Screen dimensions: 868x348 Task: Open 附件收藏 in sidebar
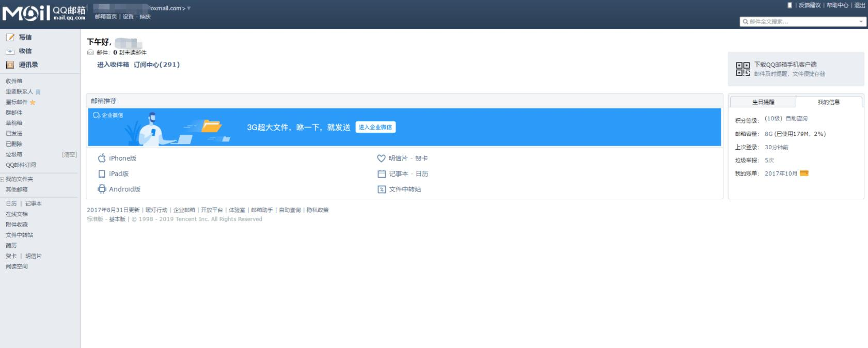point(17,225)
